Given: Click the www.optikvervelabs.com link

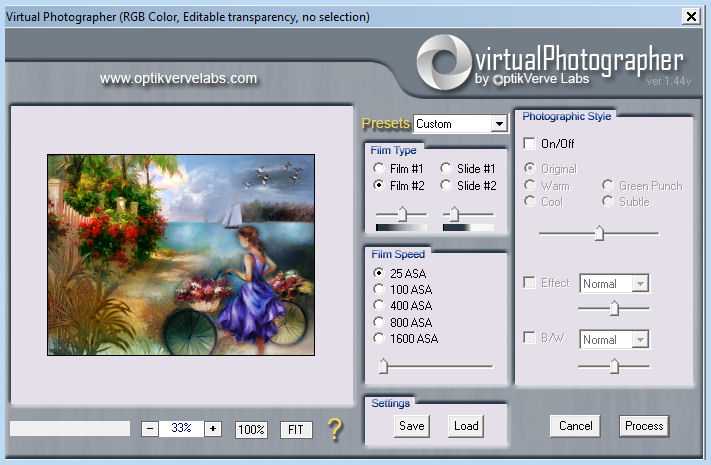Looking at the screenshot, I should 178,78.
